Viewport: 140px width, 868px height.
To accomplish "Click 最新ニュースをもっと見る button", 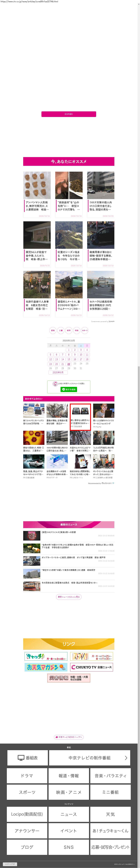I will pos(69,597).
